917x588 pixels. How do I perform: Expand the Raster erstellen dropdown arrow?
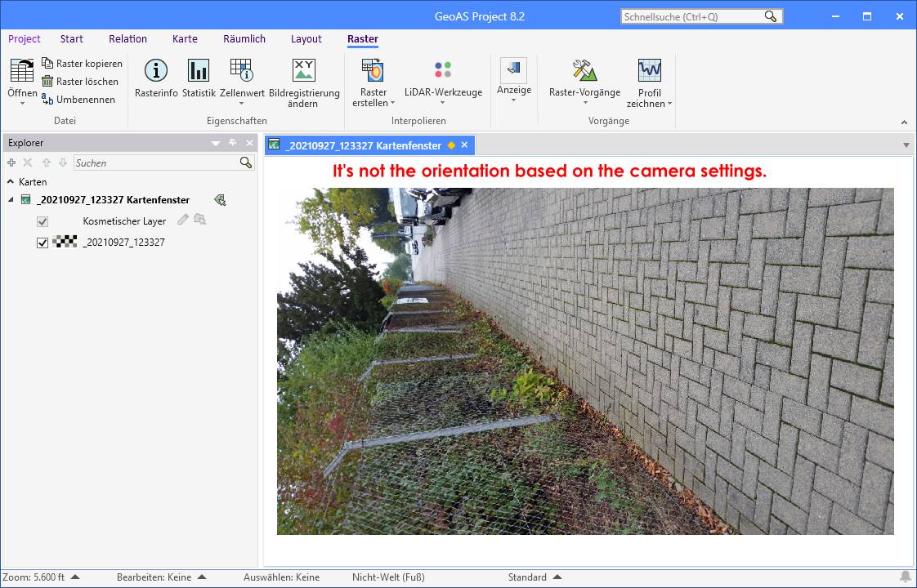coord(392,103)
